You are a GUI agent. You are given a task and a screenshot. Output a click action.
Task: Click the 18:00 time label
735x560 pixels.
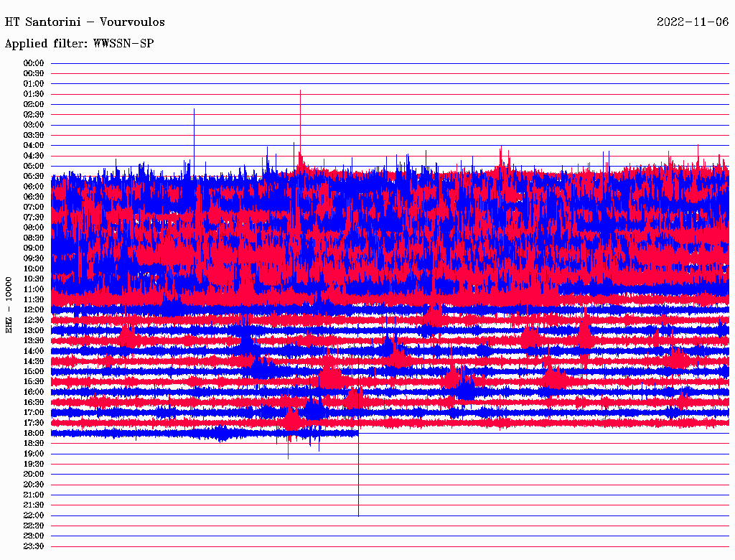34,433
